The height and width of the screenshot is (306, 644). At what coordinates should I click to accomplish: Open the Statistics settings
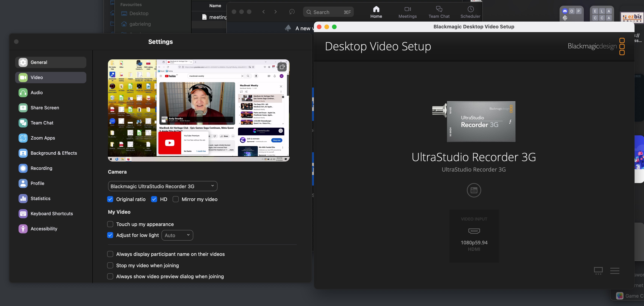[x=51, y=199]
